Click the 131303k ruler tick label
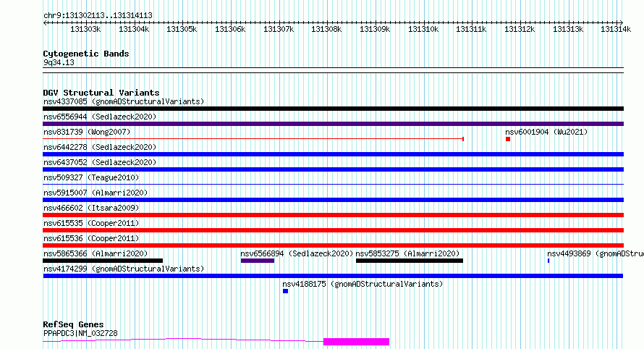Screen dimensions: 644x349 [85, 29]
